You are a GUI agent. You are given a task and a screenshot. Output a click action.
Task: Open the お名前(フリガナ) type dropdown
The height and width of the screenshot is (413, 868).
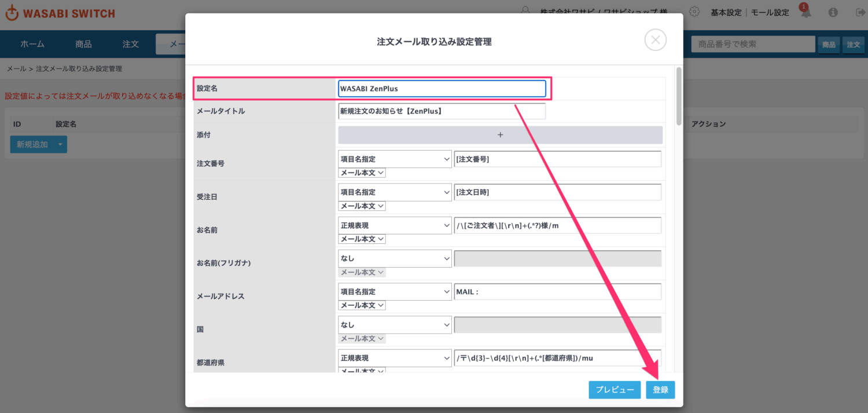tap(395, 258)
